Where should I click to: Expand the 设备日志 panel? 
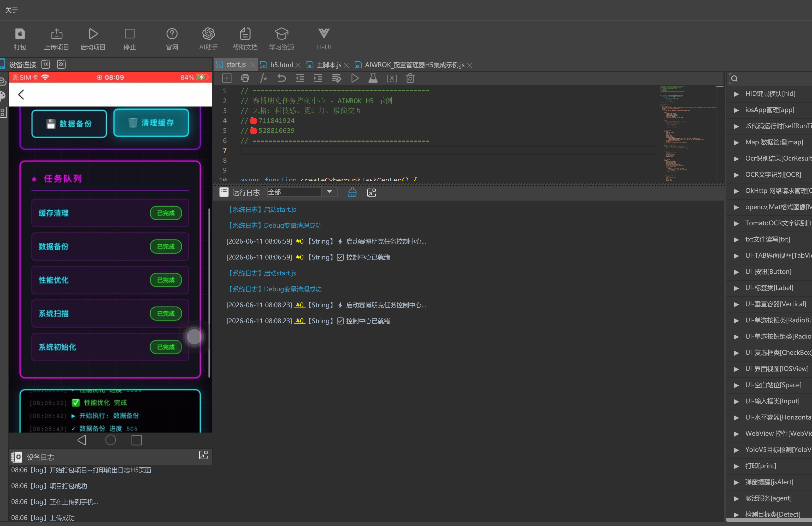203,455
